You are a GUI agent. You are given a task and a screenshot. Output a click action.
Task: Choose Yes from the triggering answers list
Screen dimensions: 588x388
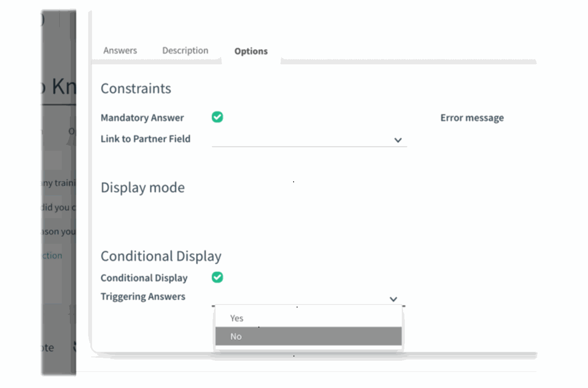click(x=237, y=319)
